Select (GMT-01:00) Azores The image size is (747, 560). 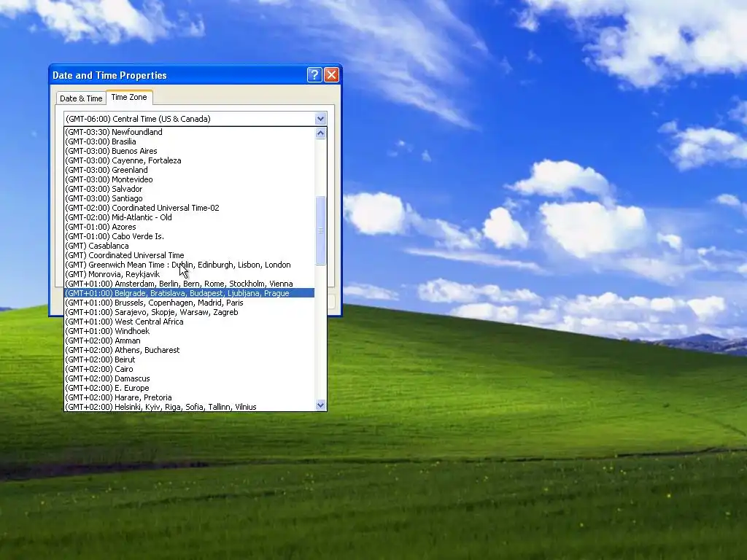pos(189,227)
